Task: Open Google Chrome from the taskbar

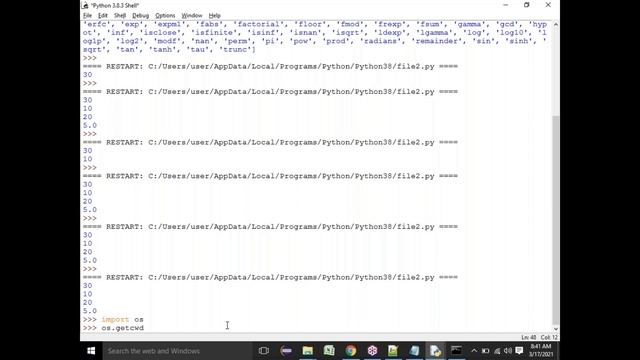Action: pyautogui.click(x=351, y=351)
